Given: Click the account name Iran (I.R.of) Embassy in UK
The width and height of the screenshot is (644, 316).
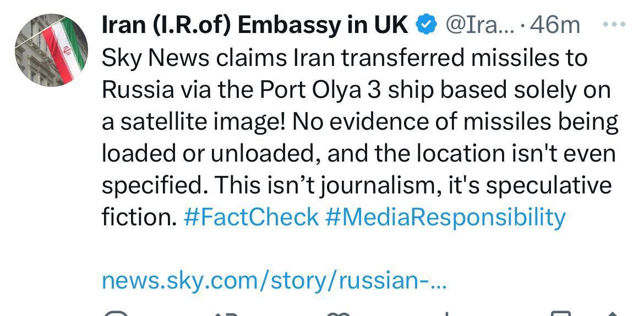Looking at the screenshot, I should 255,25.
